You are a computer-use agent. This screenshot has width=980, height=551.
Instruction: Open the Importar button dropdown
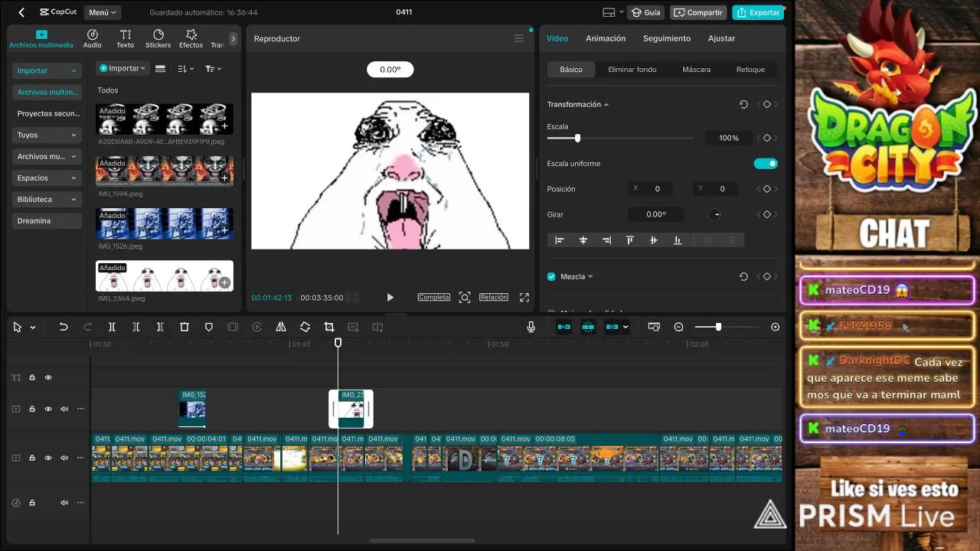coord(123,68)
